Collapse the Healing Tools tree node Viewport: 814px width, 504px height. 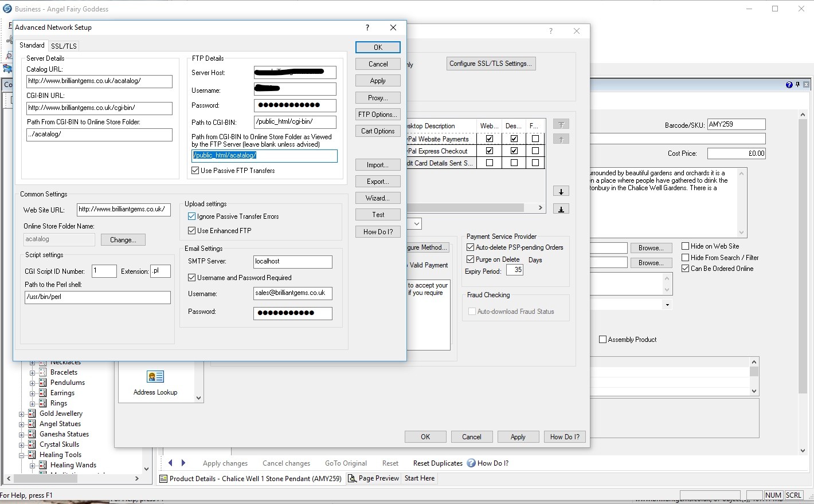(22, 455)
